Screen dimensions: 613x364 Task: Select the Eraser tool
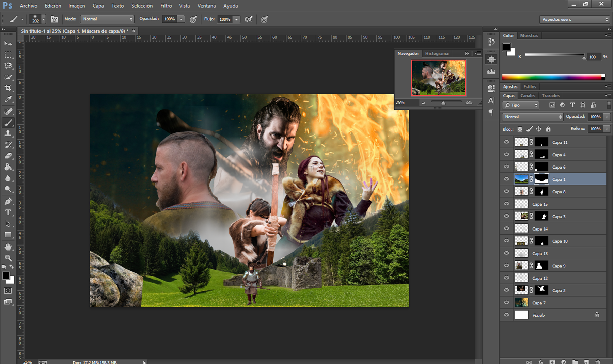[8, 156]
